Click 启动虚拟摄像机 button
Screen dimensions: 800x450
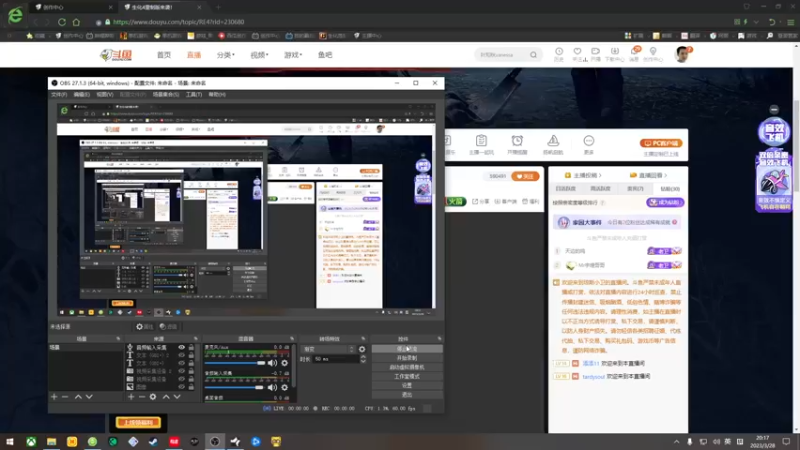pyautogui.click(x=407, y=367)
